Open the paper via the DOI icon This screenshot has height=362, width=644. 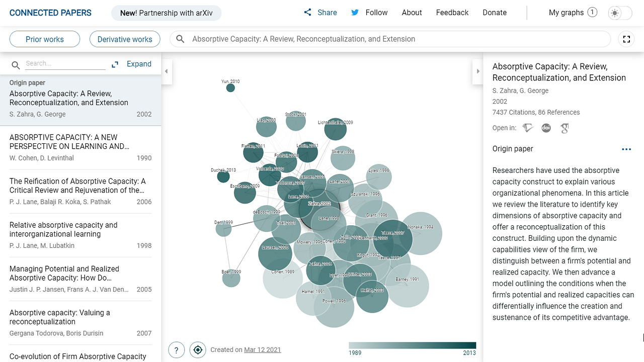pos(546,128)
